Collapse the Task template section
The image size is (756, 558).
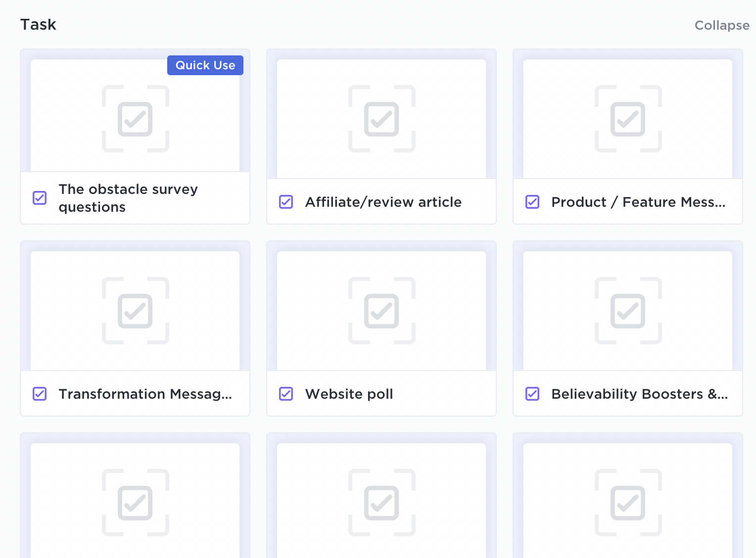pyautogui.click(x=721, y=25)
